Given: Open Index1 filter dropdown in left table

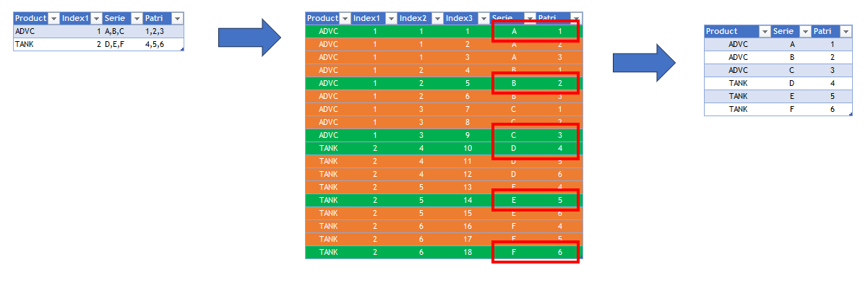Looking at the screenshot, I should tap(96, 18).
